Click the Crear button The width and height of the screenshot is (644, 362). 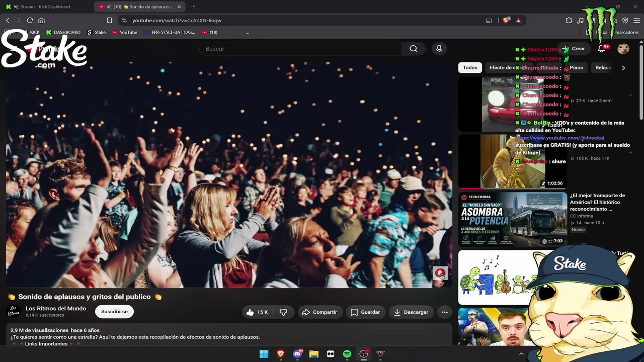click(574, 49)
